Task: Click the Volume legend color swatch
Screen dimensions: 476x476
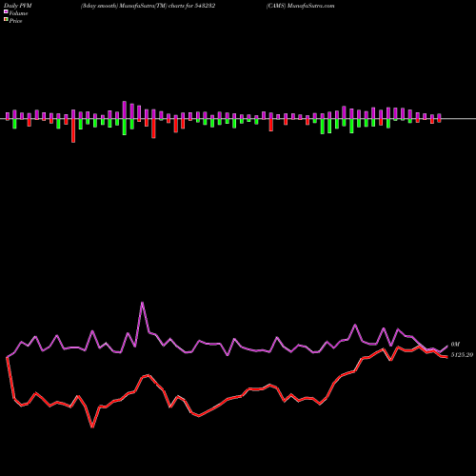Action: pos(6,12)
